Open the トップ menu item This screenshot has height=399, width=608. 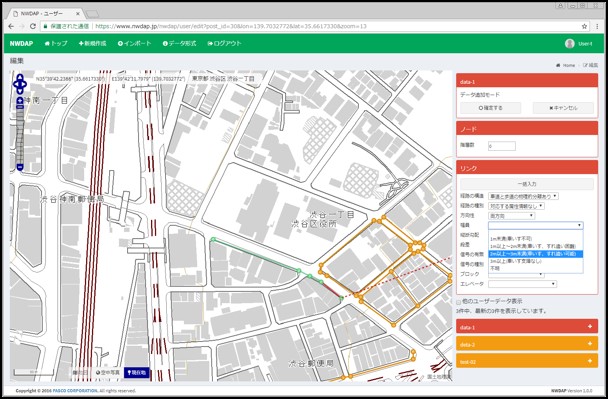point(56,43)
